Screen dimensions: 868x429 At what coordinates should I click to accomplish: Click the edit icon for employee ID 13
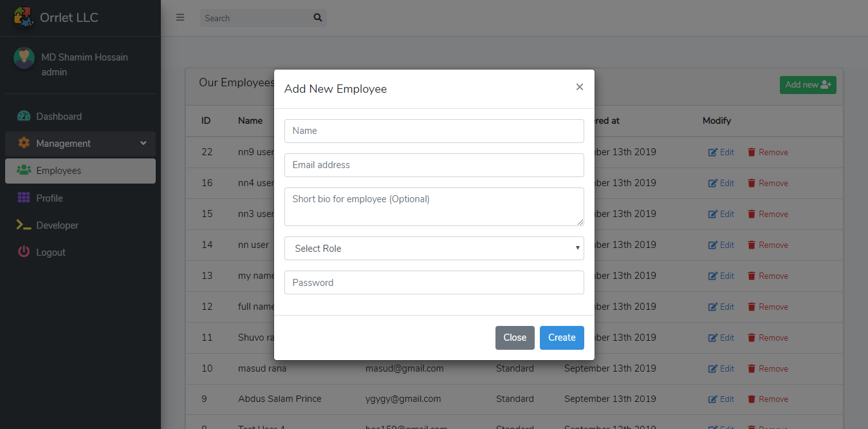[712, 276]
